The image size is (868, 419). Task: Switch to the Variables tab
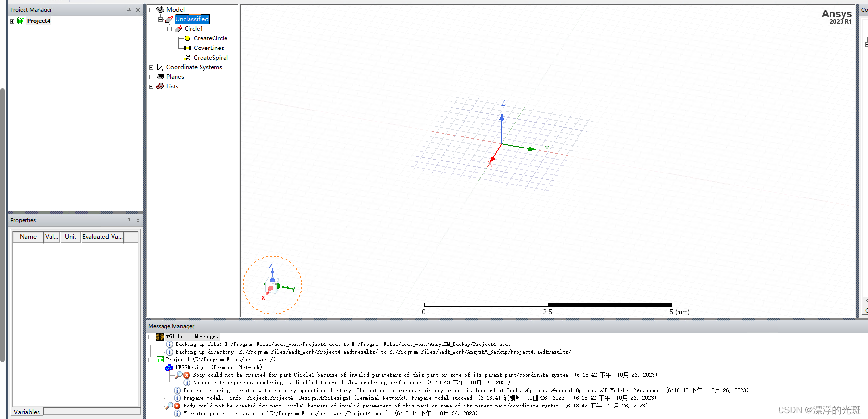tap(27, 412)
